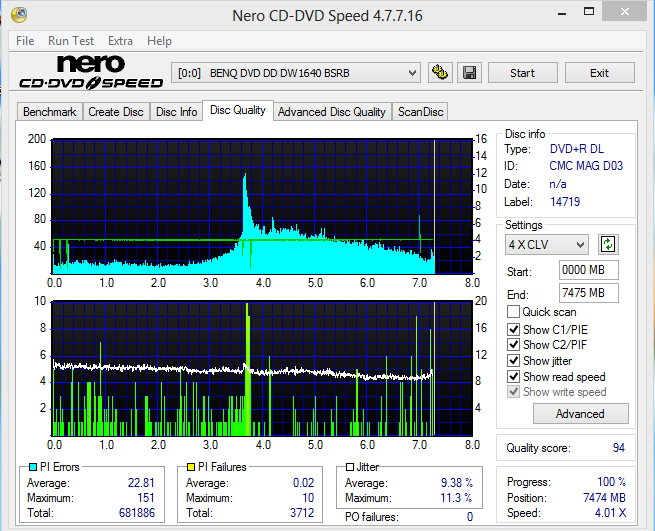This screenshot has width=655, height=531.
Task: Switch to the ScanDisc tab
Action: 420,112
